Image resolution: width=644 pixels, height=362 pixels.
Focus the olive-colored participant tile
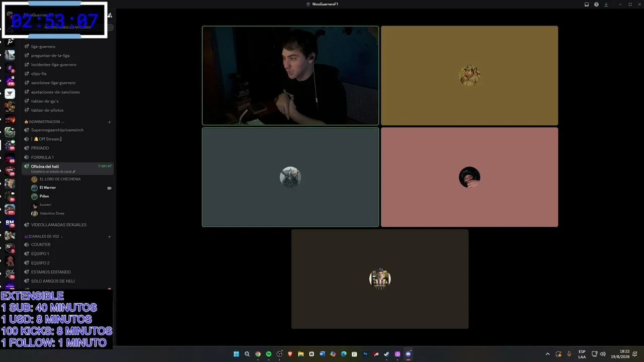pyautogui.click(x=469, y=75)
